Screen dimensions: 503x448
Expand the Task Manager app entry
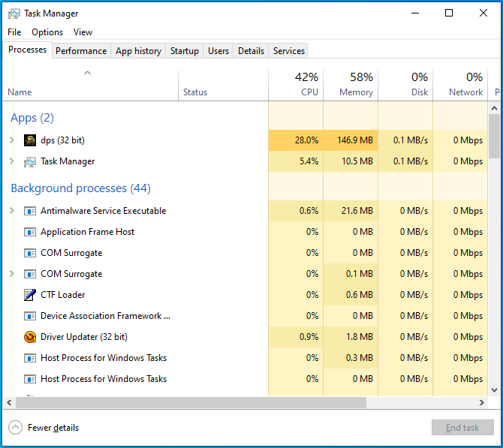[x=11, y=161]
